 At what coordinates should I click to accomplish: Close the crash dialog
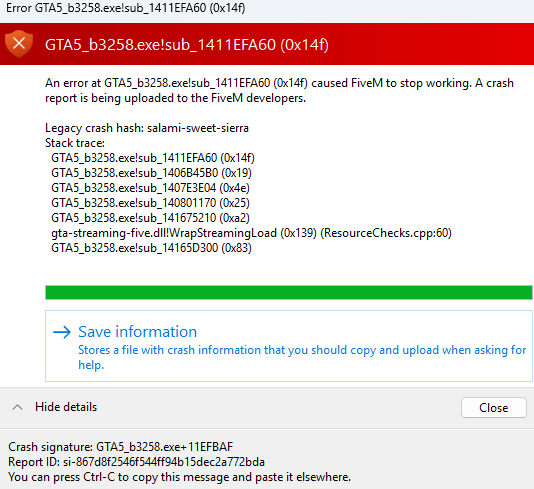pyautogui.click(x=493, y=408)
